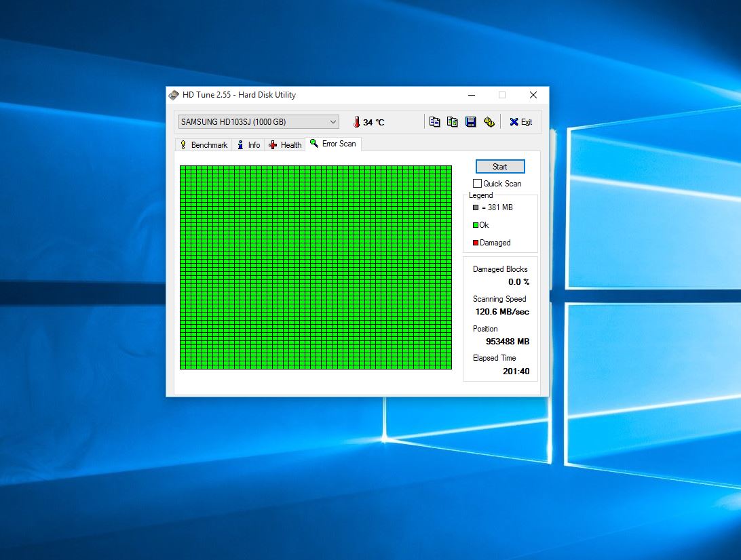Click the green Ok legend swatch
The width and height of the screenshot is (741, 560).
coord(476,225)
